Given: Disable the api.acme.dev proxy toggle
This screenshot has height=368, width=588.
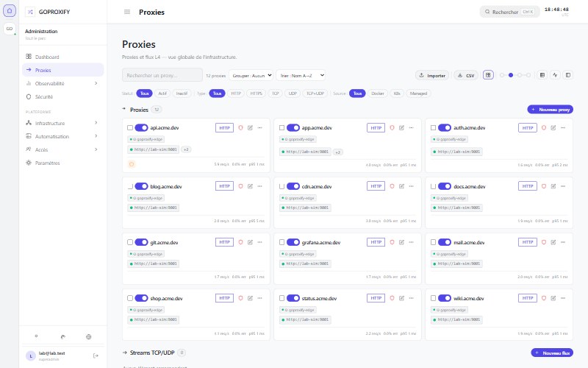Looking at the screenshot, I should click(x=141, y=127).
